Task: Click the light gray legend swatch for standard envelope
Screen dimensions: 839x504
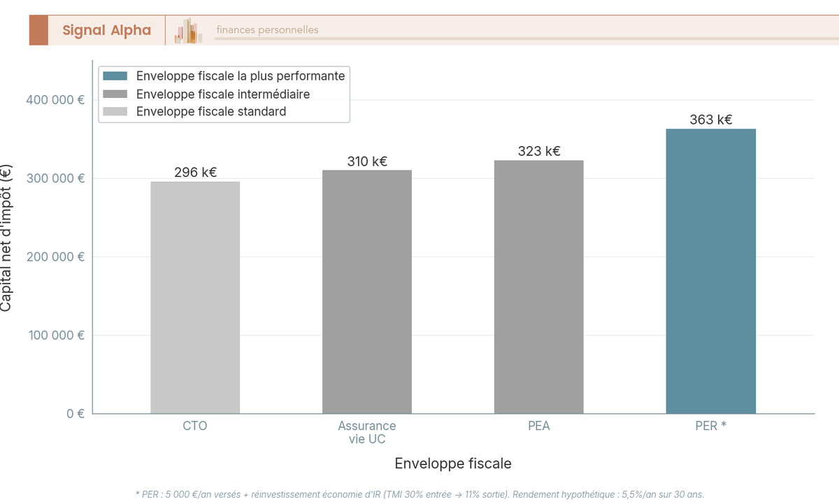Action: [115, 111]
